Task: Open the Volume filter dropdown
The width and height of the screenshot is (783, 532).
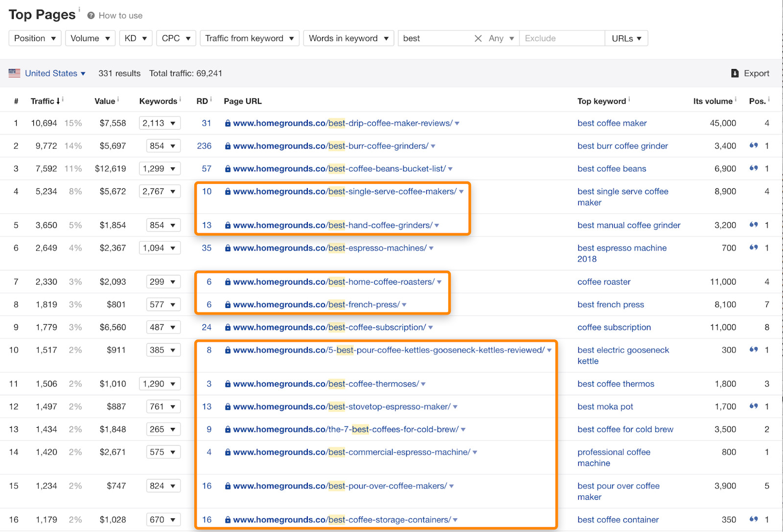Action: pos(90,38)
